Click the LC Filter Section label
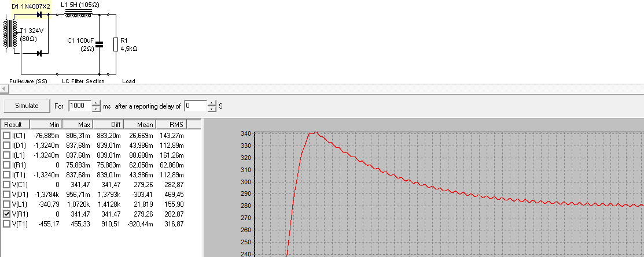The height and width of the screenshot is (257, 644). pos(83,81)
